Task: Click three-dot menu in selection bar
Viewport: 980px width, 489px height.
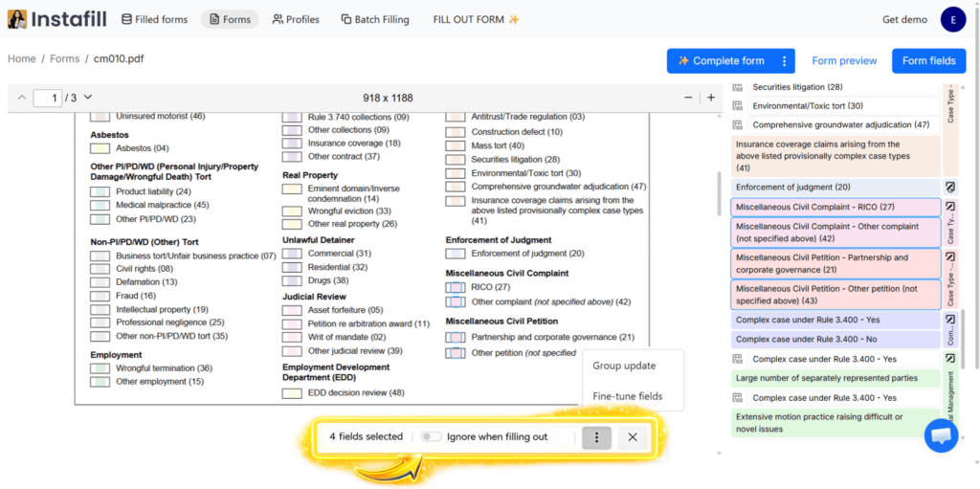Action: click(596, 437)
